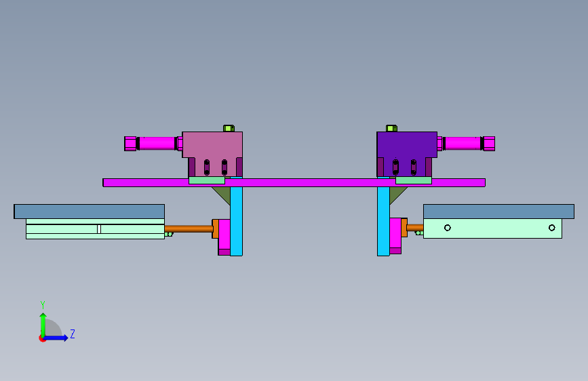
Task: Pick the green pad under the pink block
Action: click(207, 180)
